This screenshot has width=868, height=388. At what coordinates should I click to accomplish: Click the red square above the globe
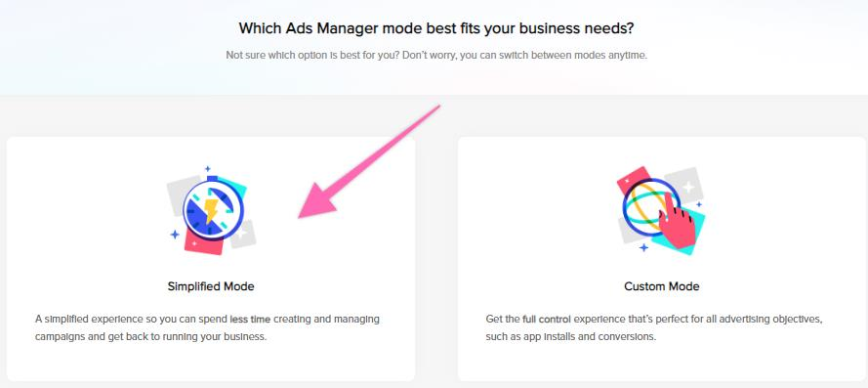point(631,180)
